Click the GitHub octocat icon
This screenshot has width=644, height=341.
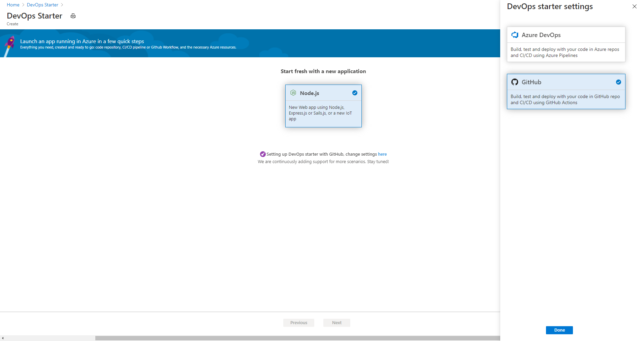(515, 82)
